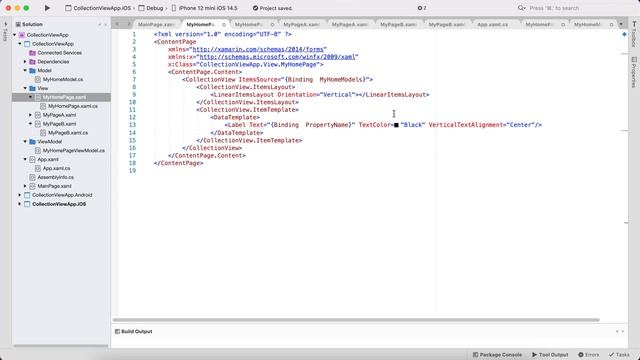Click the Solution pad header icon
This screenshot has height=360, width=640.
[18, 24]
